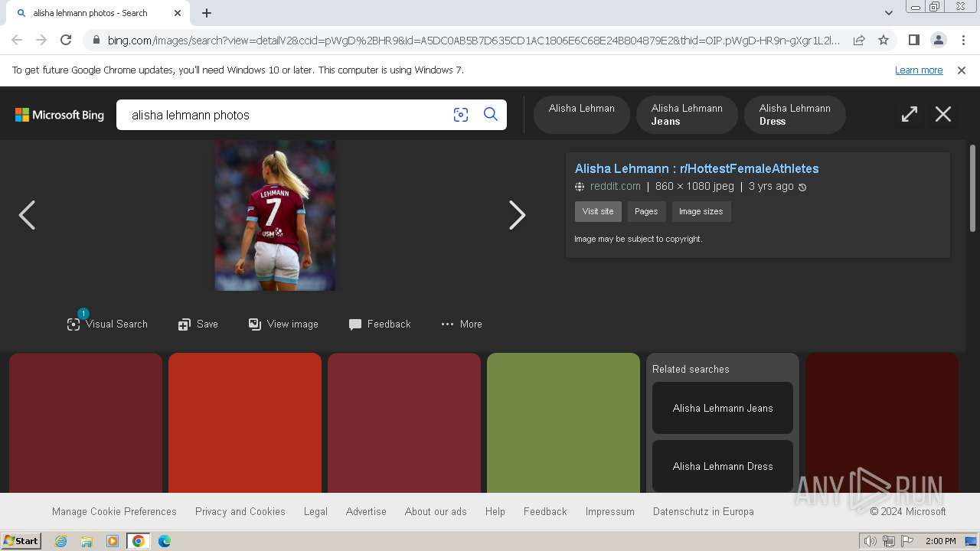Screen dimensions: 980x551
Task: Open File Explorer from taskbar
Action: click(87, 541)
